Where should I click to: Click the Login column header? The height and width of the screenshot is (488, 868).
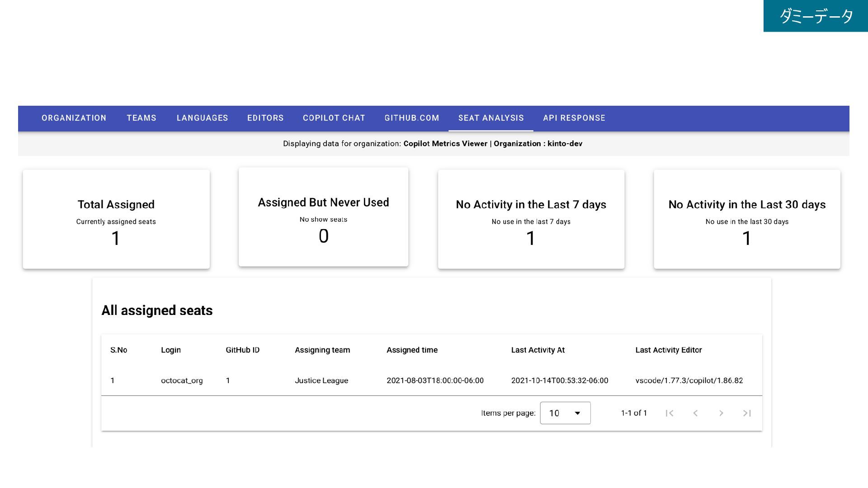point(171,350)
